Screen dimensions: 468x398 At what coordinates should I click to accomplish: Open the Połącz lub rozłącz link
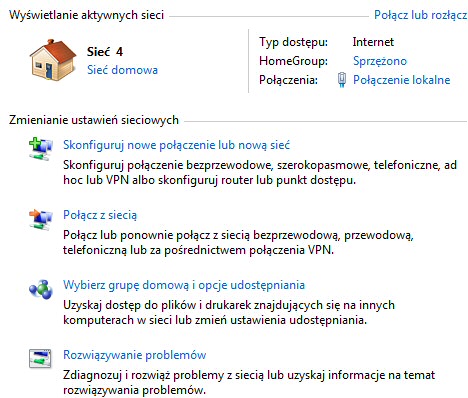[x=421, y=15]
